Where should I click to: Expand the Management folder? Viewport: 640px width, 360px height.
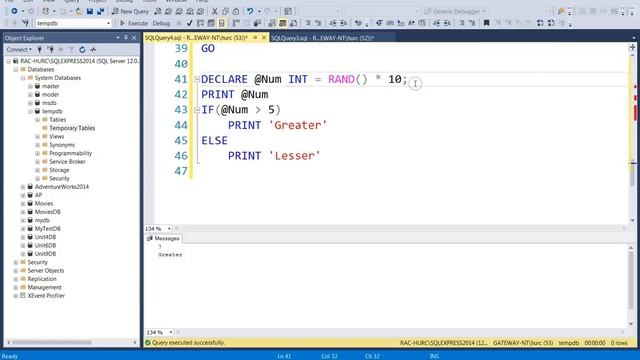pyautogui.click(x=16, y=287)
